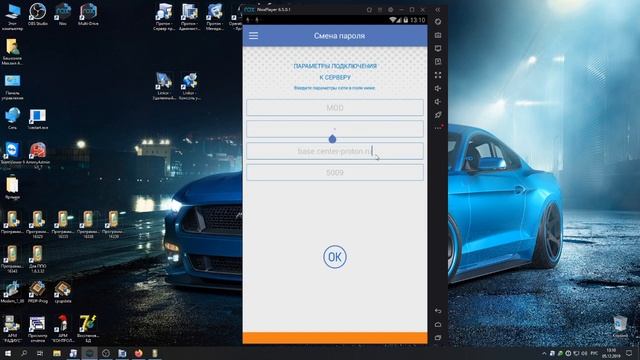Open Nox title bar menu lines icon

(380, 9)
